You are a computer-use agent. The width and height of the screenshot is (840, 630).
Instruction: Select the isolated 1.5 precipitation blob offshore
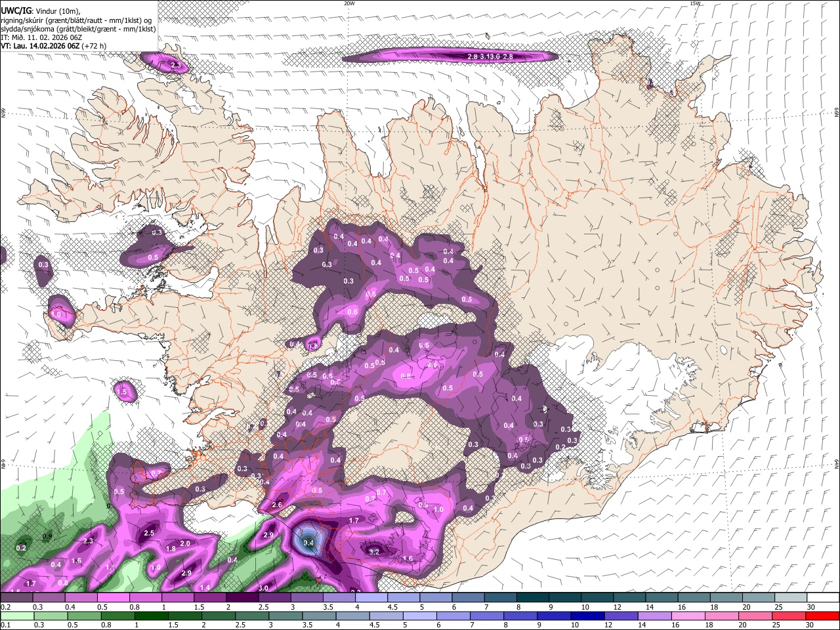(x=123, y=392)
